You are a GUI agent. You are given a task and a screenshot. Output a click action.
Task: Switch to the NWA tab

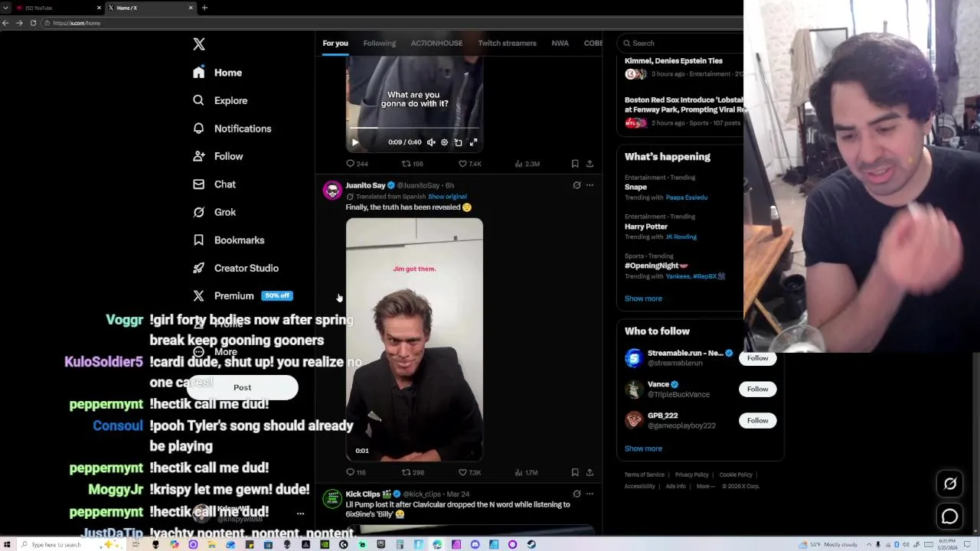(560, 44)
